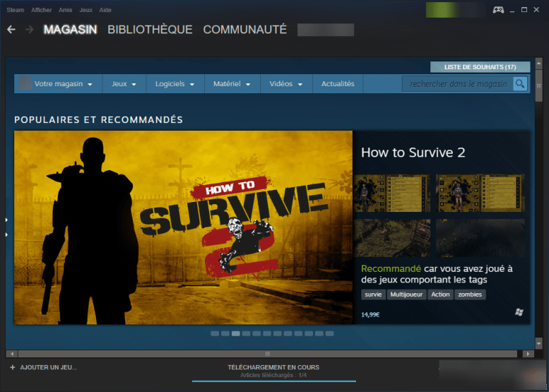Click the Windows platform icon on game card
The width and height of the screenshot is (549, 392).
coord(519,311)
